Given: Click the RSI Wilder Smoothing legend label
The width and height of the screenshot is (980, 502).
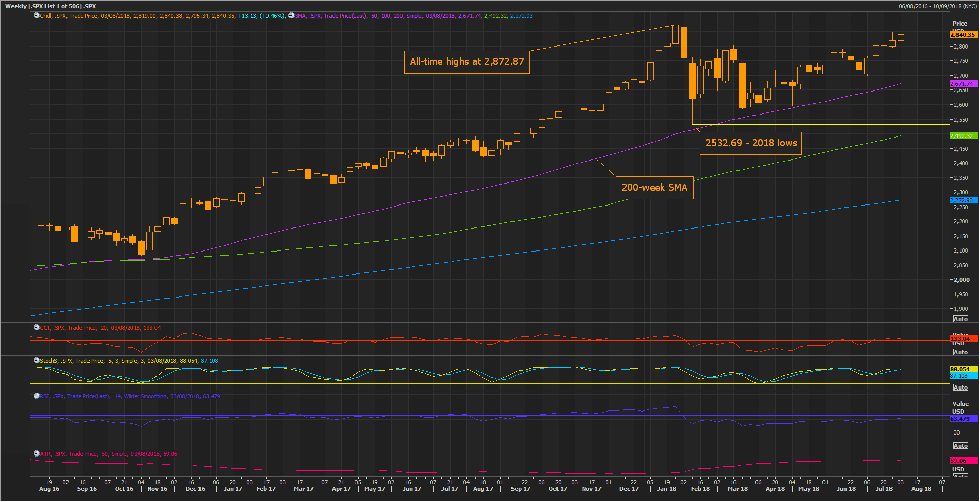Looking at the screenshot, I should pyautogui.click(x=130, y=396).
